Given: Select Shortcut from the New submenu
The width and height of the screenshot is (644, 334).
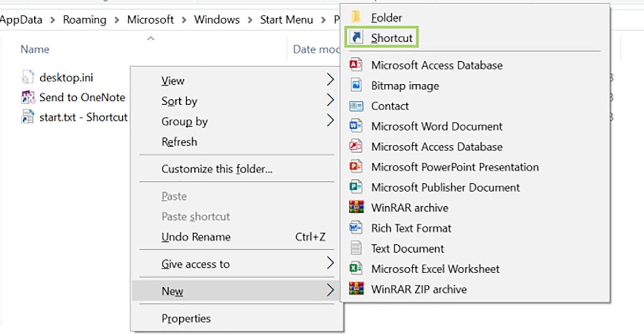Looking at the screenshot, I should [384, 38].
